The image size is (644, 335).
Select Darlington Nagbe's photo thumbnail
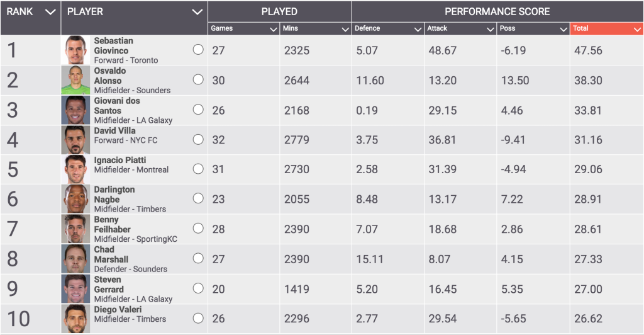(x=75, y=199)
